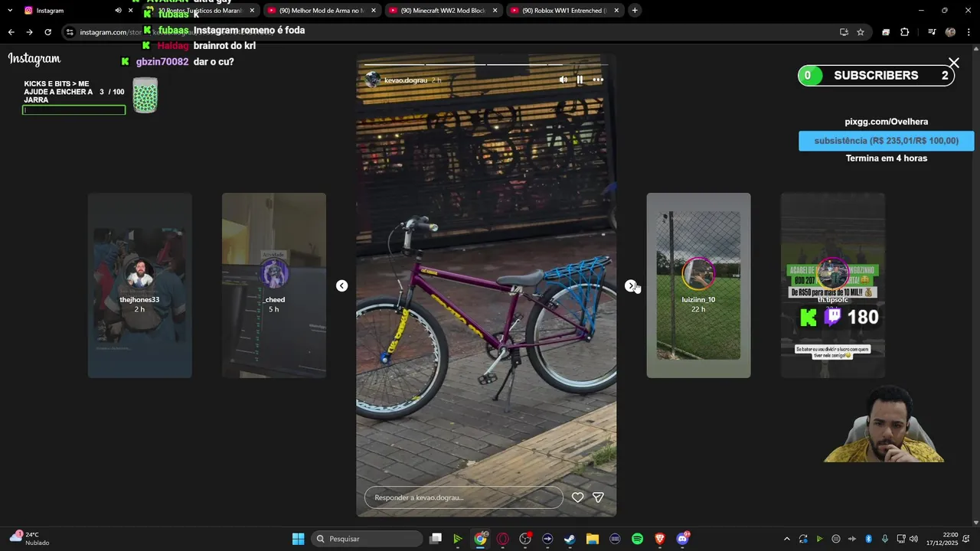Mute the Instagram tab audio icon
Viewport: 980px width, 551px height.
coord(118,11)
